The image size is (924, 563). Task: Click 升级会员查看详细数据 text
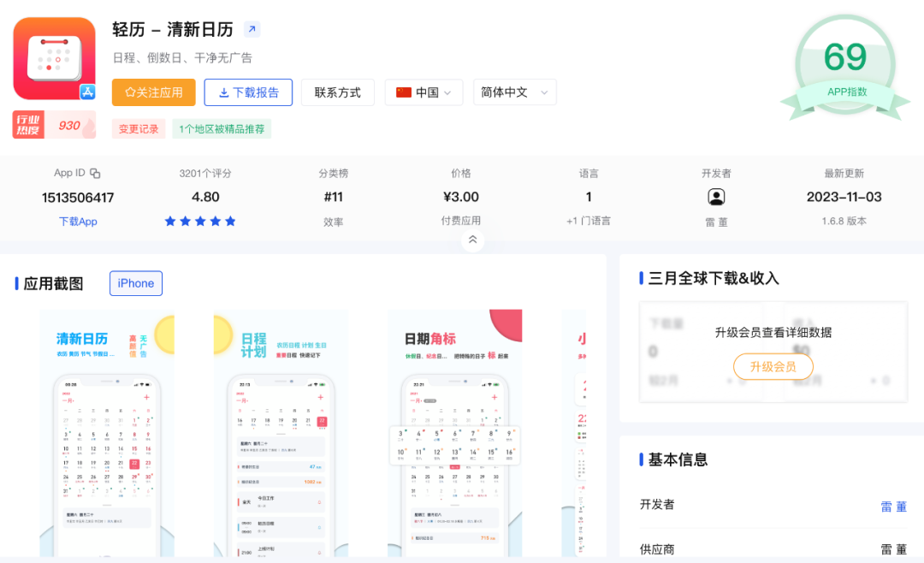773,333
